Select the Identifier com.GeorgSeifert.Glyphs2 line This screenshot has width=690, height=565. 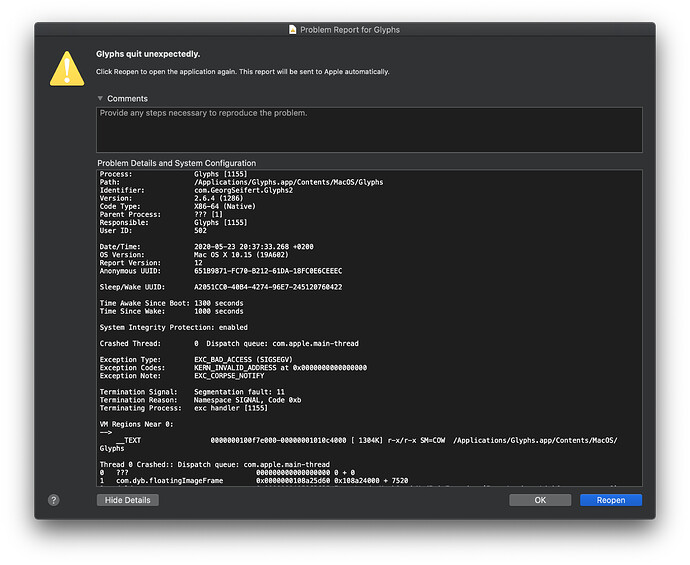pos(196,190)
